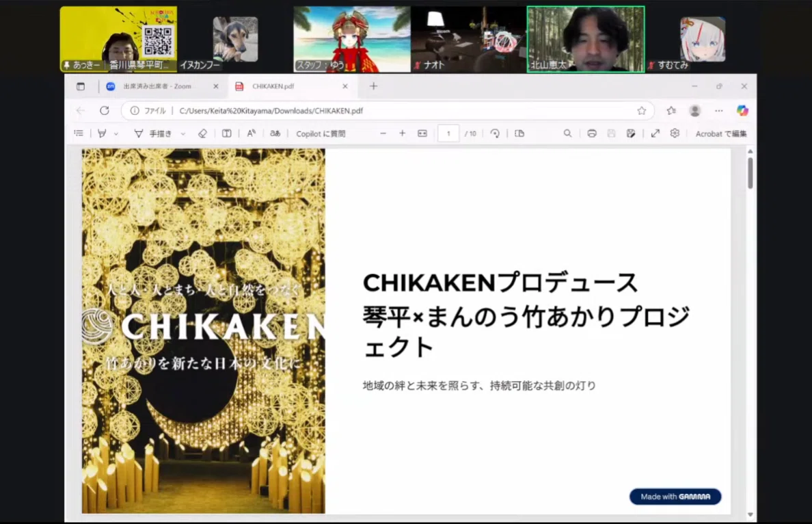Click the CHIKAKENプロデュース title text
Image resolution: width=812 pixels, height=524 pixels.
[500, 283]
